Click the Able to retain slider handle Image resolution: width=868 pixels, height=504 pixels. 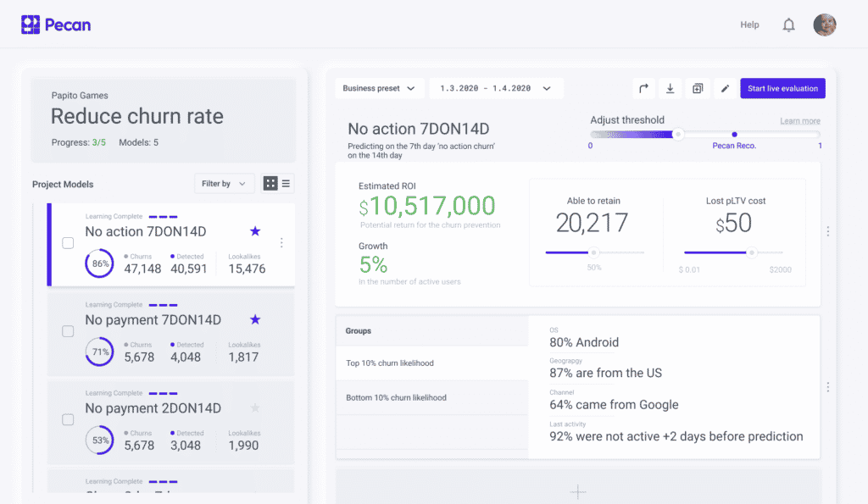click(x=593, y=252)
